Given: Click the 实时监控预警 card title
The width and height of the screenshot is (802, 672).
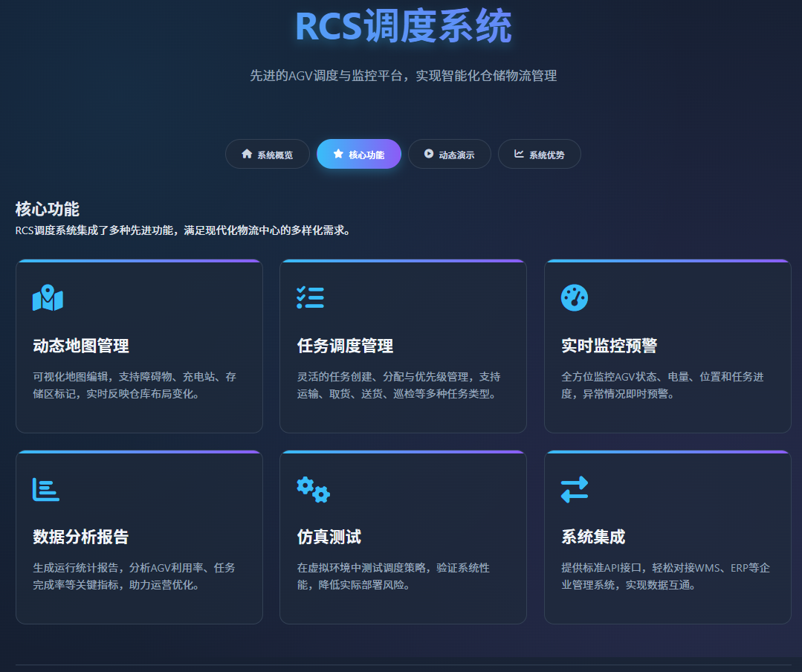Looking at the screenshot, I should click(609, 346).
